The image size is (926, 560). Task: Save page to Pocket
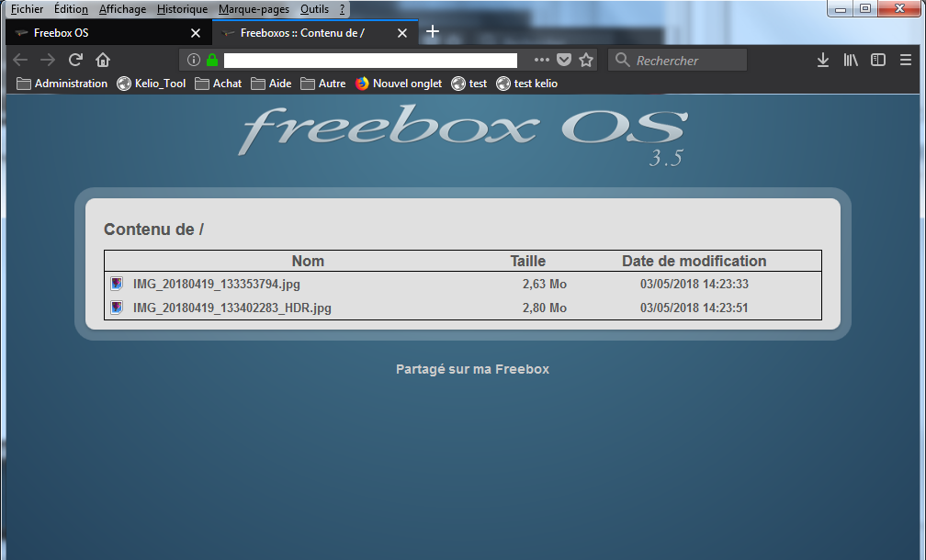(564, 60)
